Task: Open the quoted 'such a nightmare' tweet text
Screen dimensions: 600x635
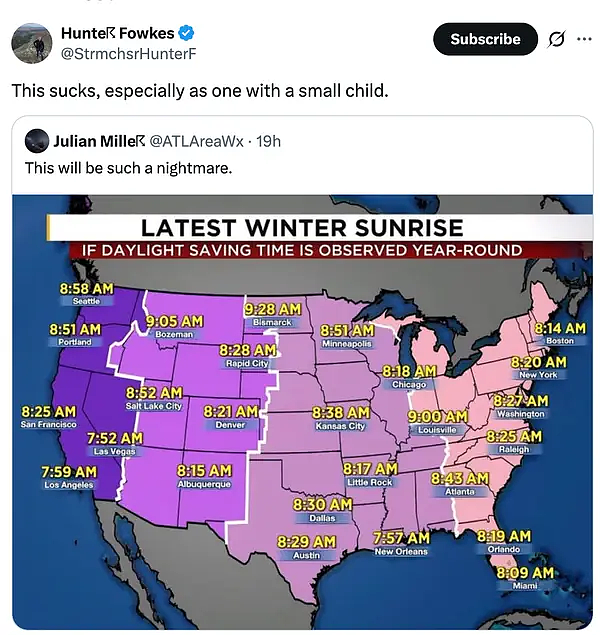Action: coord(129,168)
